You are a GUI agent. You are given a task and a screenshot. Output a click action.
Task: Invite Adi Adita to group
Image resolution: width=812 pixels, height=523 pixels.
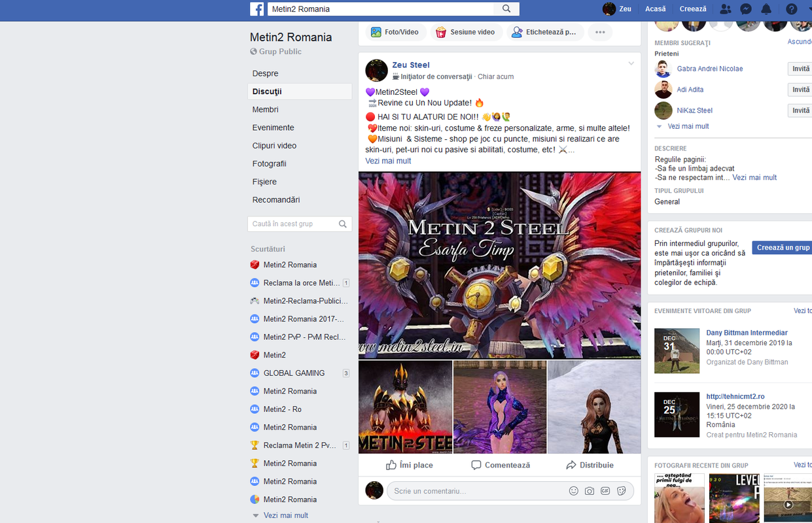click(801, 90)
